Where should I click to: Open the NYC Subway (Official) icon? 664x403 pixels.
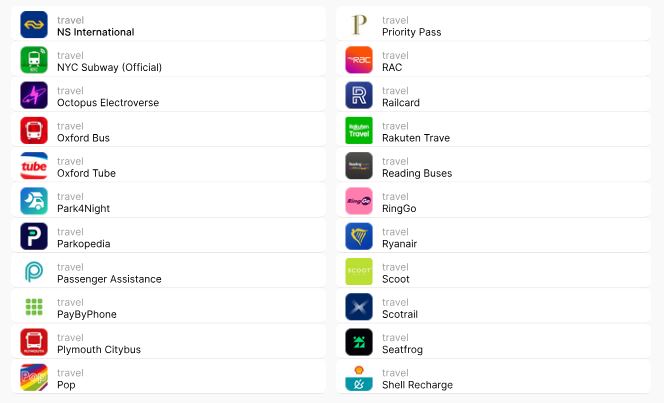coord(34,60)
